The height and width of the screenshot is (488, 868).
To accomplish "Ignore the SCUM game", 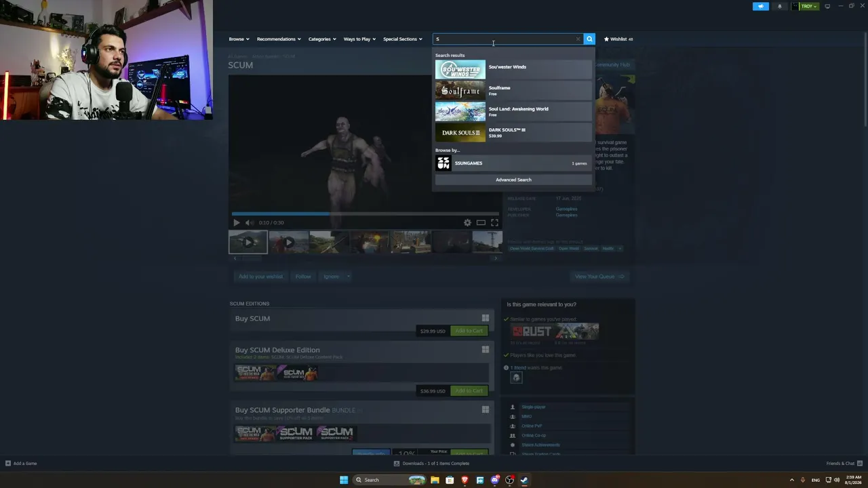I will pyautogui.click(x=331, y=277).
